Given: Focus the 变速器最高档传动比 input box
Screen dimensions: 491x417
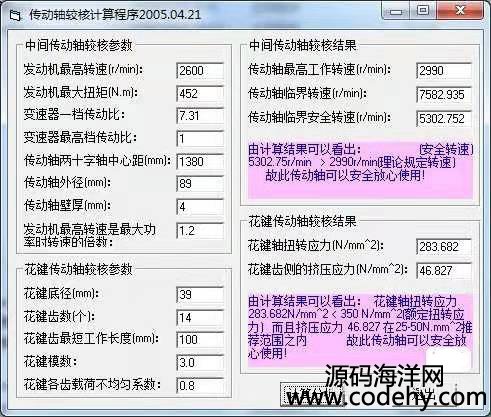Looking at the screenshot, I should (x=200, y=138).
